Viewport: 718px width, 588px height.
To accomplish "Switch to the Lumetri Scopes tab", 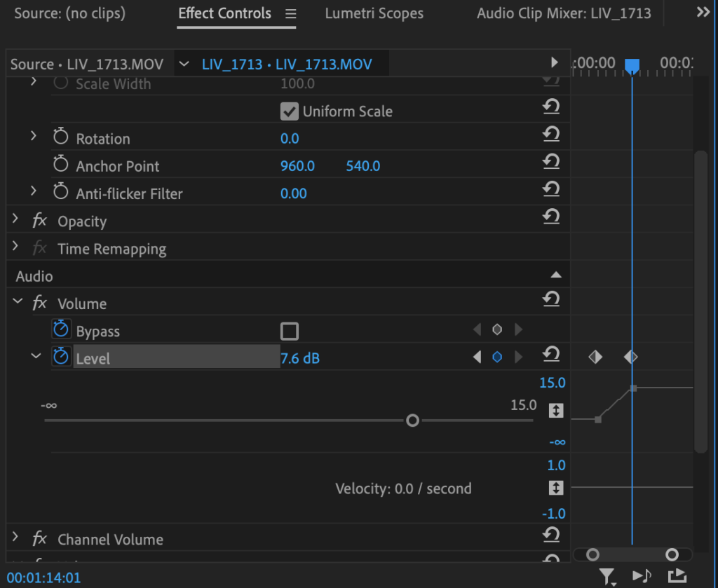I will pyautogui.click(x=374, y=13).
